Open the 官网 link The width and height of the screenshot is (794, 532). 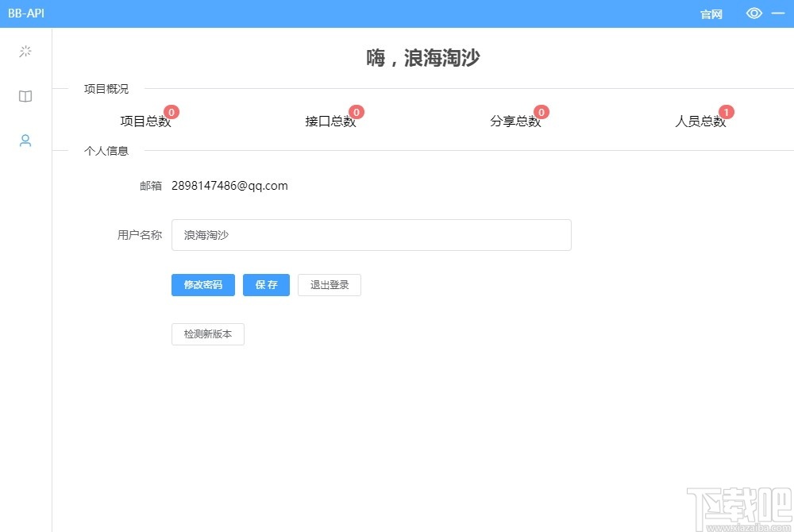711,13
